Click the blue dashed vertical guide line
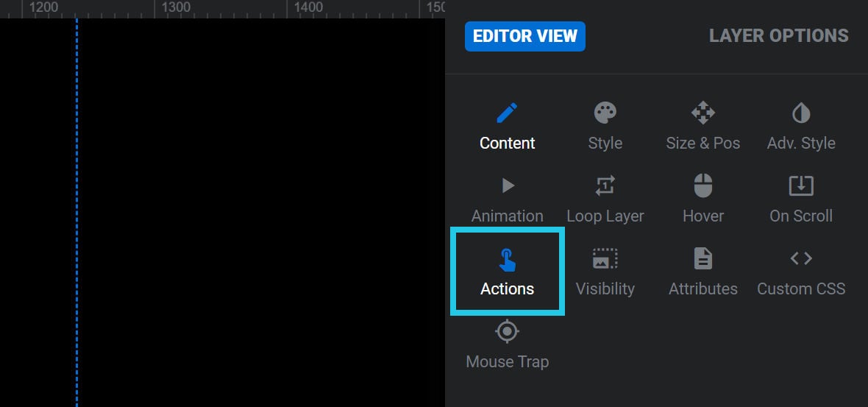868x407 pixels. tap(77, 213)
